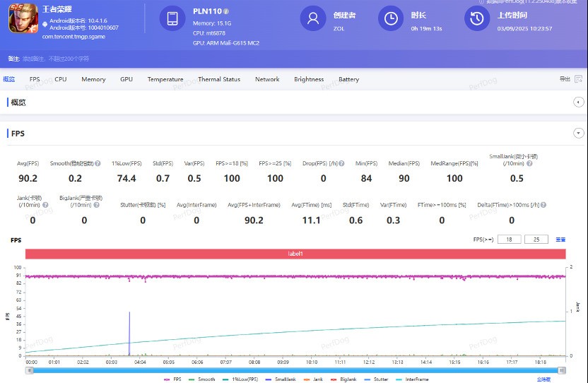This screenshot has height=383, width=588.
Task: Click the help icon next to SmallJank
Action: [529, 164]
